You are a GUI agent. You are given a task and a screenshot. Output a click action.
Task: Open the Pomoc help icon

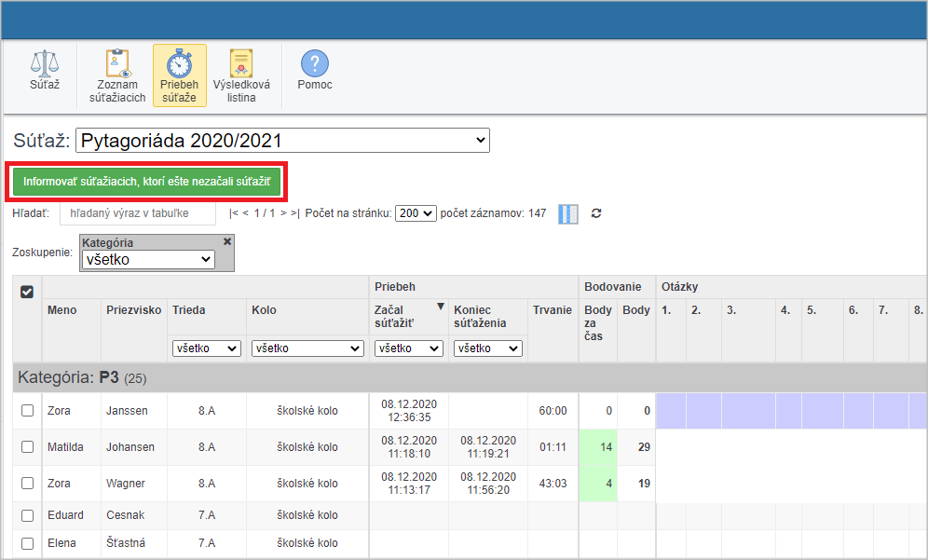pyautogui.click(x=315, y=63)
